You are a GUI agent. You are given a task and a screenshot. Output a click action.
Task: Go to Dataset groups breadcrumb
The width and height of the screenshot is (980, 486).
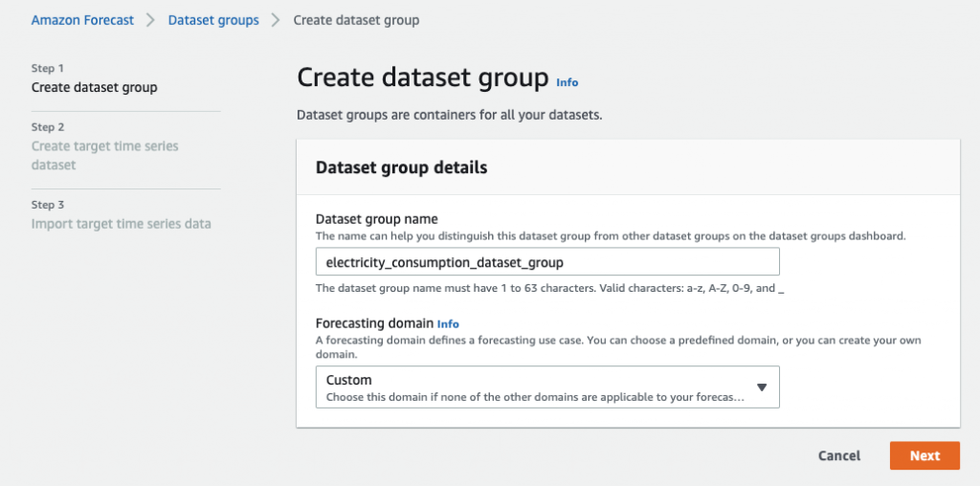pos(213,20)
